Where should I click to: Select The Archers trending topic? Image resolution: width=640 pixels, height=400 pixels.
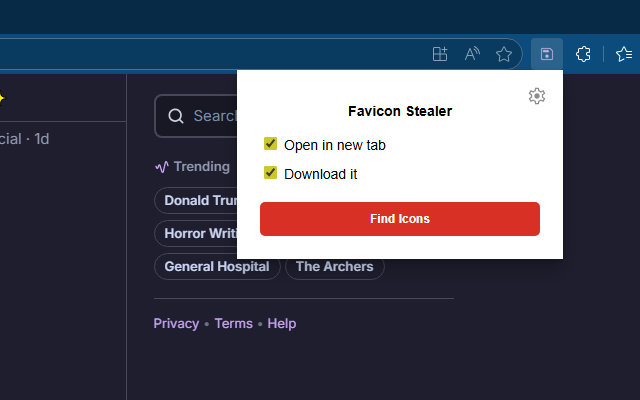tap(335, 267)
